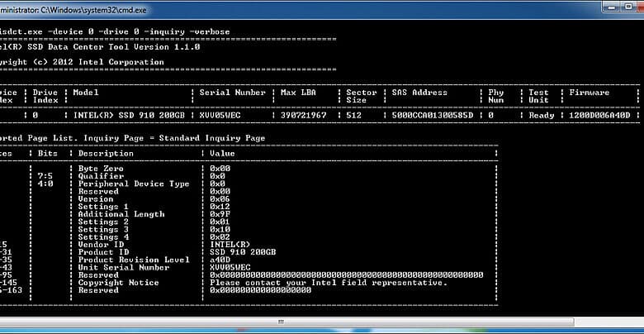Click the Vendor ID description
The image size is (644, 334).
click(101, 245)
